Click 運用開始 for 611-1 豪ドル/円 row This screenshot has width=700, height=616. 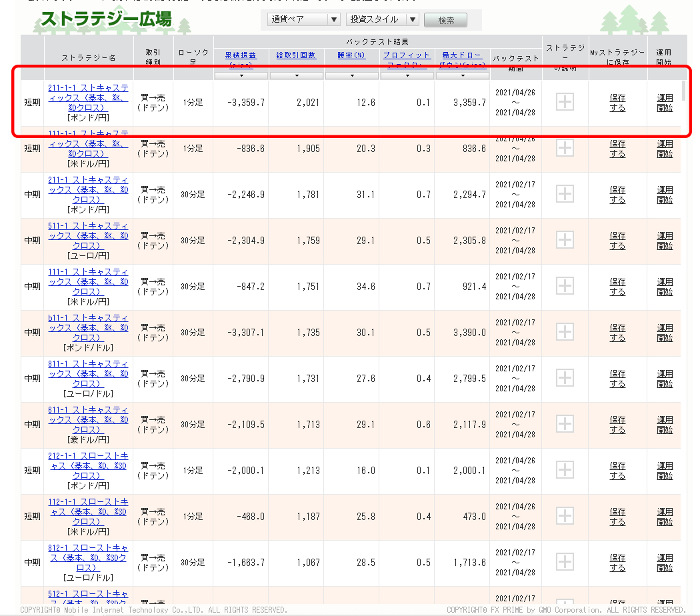pos(665,425)
